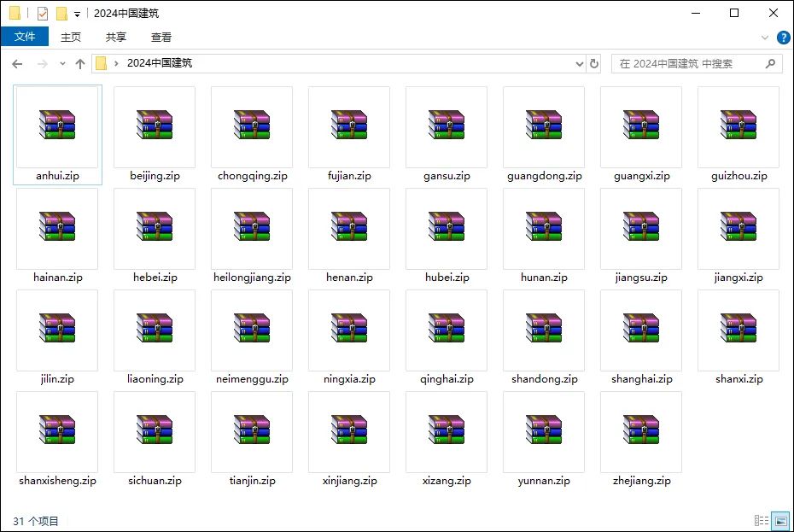This screenshot has width=794, height=532.
Task: Select the shanghai.zip archive icon
Action: pyautogui.click(x=640, y=328)
